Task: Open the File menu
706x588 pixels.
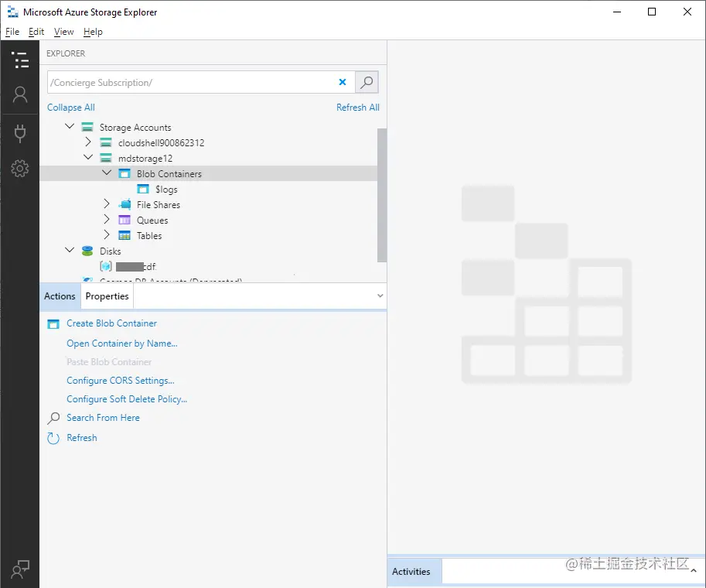Action: tap(12, 32)
